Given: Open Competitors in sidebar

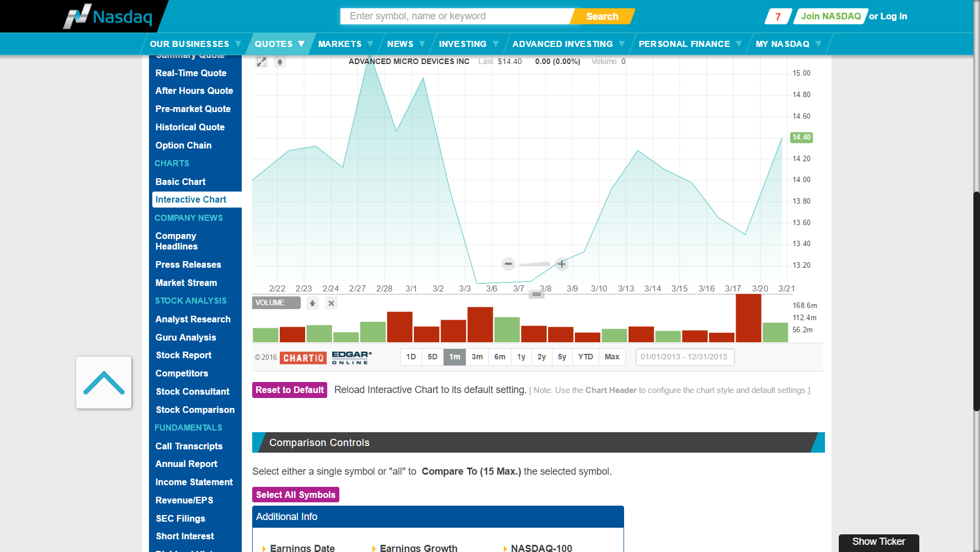Looking at the screenshot, I should point(182,373).
